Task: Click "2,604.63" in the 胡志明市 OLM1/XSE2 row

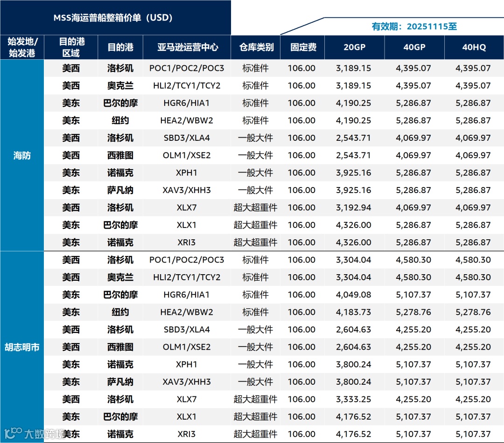Action: coord(354,347)
